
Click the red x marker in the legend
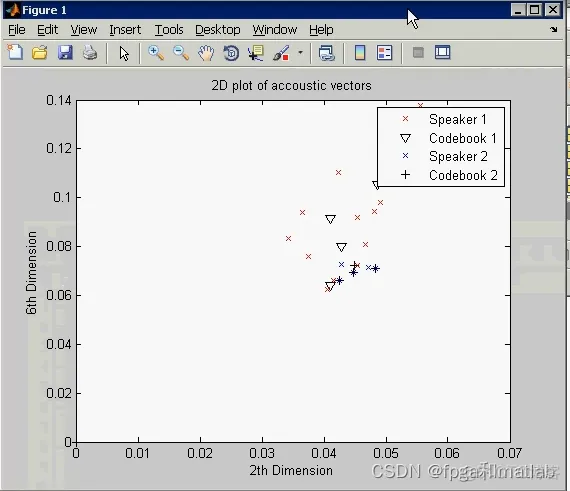tap(405, 119)
